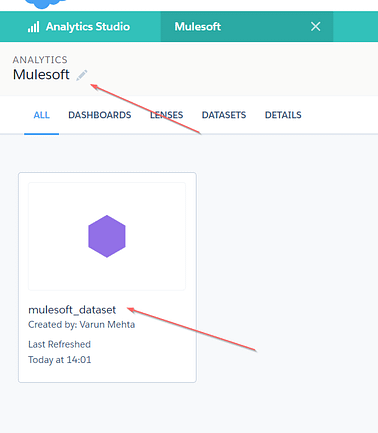Viewport: 378px width, 433px height.
Task: Click the ANALYTICS breadcrumb label
Action: tap(40, 60)
